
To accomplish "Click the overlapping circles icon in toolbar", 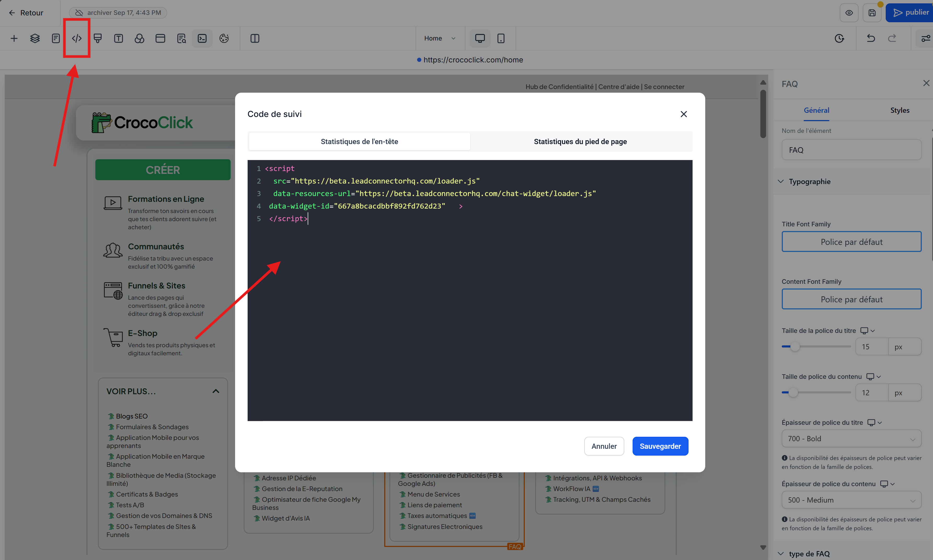I will [x=139, y=38].
